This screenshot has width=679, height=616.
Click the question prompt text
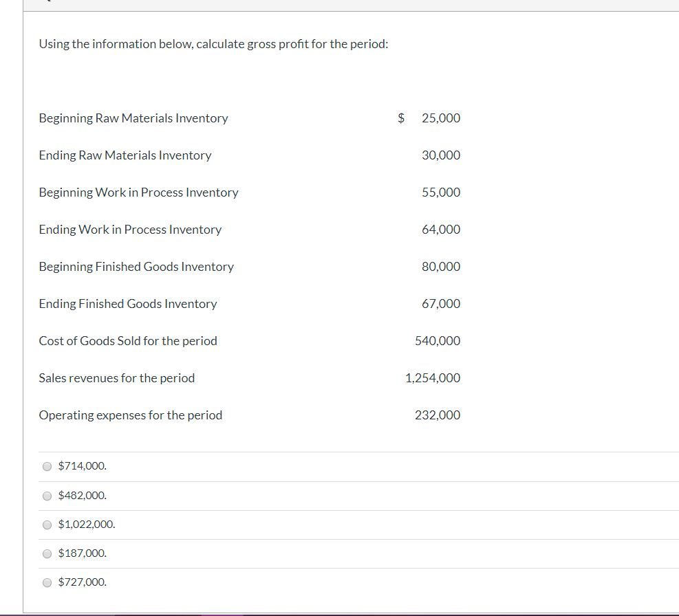pos(213,43)
